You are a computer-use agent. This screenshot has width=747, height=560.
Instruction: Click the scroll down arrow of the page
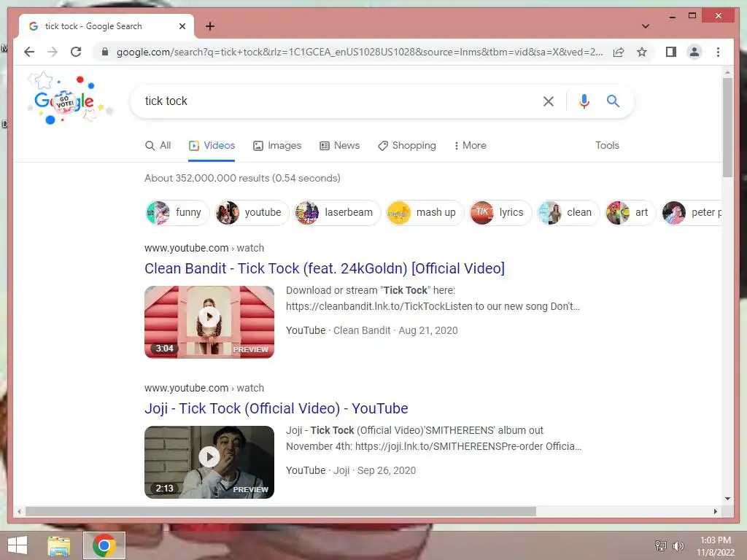[x=727, y=499]
